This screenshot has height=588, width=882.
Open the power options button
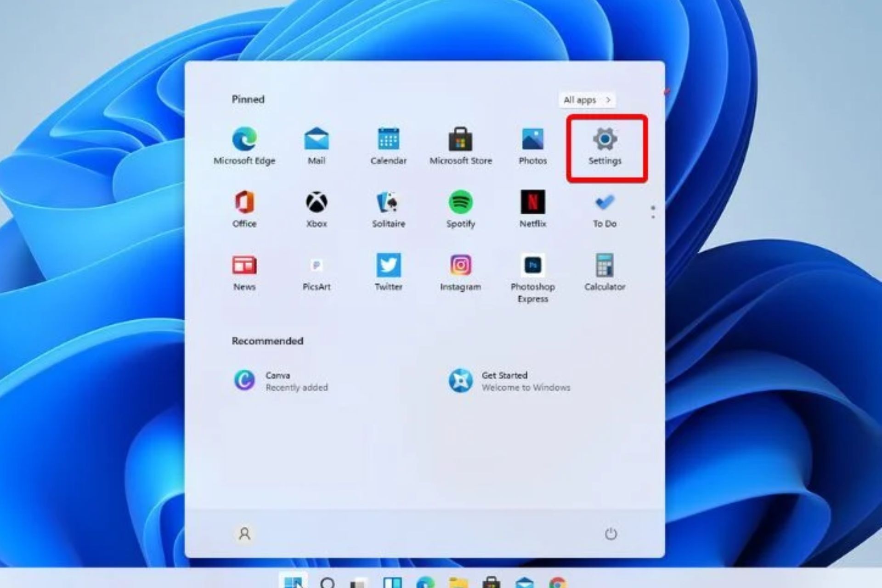pos(611,534)
